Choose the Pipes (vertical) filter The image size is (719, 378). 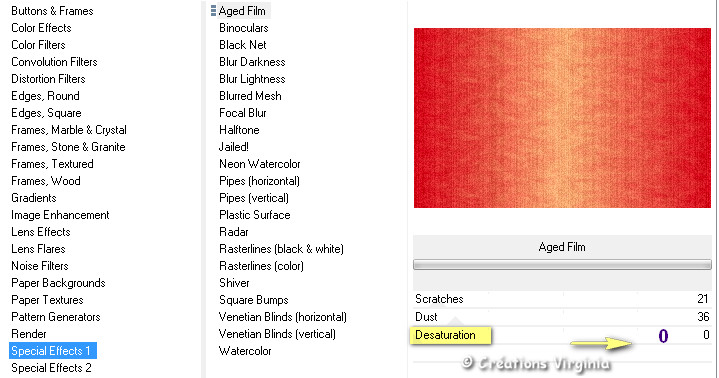pyautogui.click(x=254, y=198)
